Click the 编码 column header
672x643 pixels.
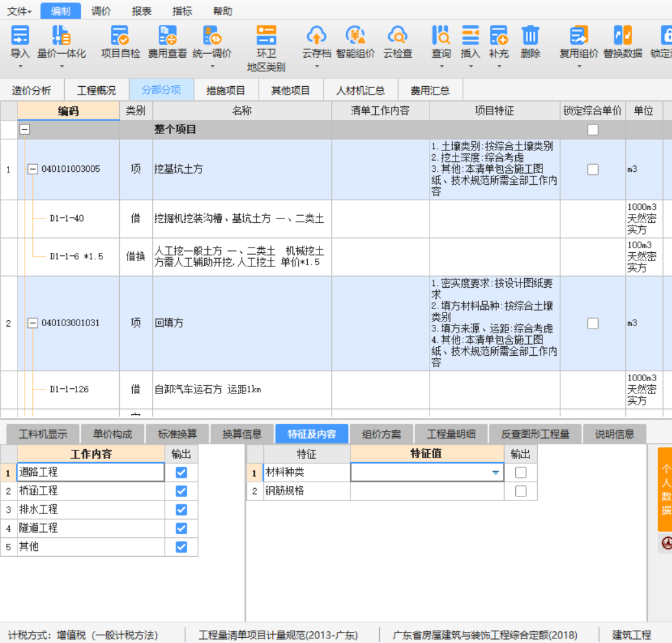click(69, 111)
